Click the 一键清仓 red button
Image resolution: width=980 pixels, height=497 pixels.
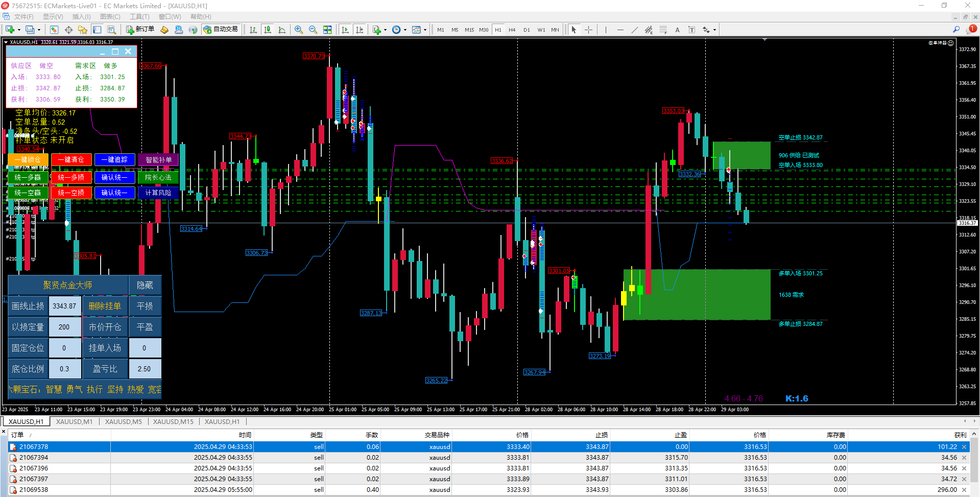(71, 160)
